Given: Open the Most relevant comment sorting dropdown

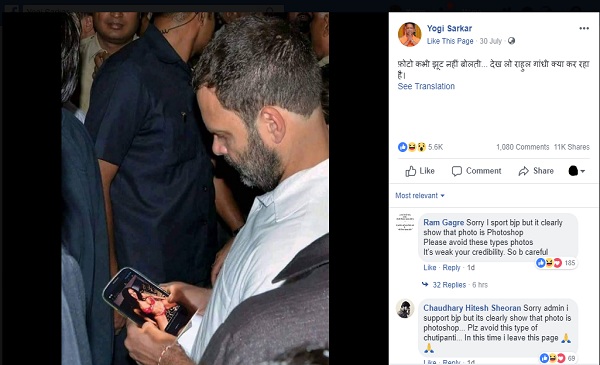Looking at the screenshot, I should (x=420, y=196).
